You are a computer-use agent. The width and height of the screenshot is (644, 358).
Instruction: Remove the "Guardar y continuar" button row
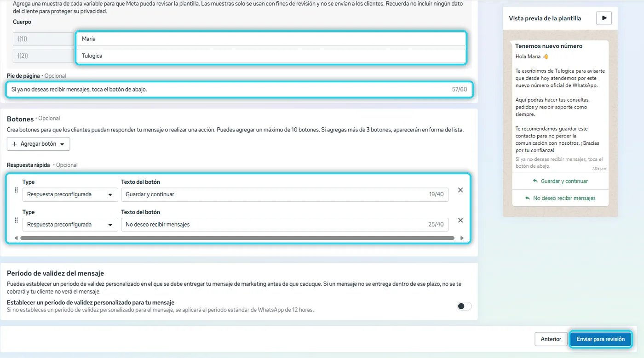click(460, 190)
